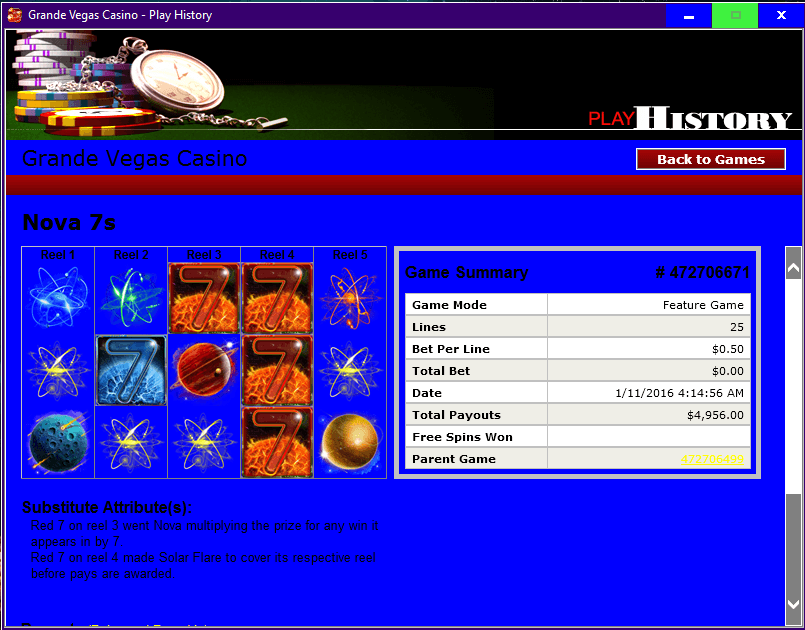Click the Nova 7s game title

click(x=69, y=222)
